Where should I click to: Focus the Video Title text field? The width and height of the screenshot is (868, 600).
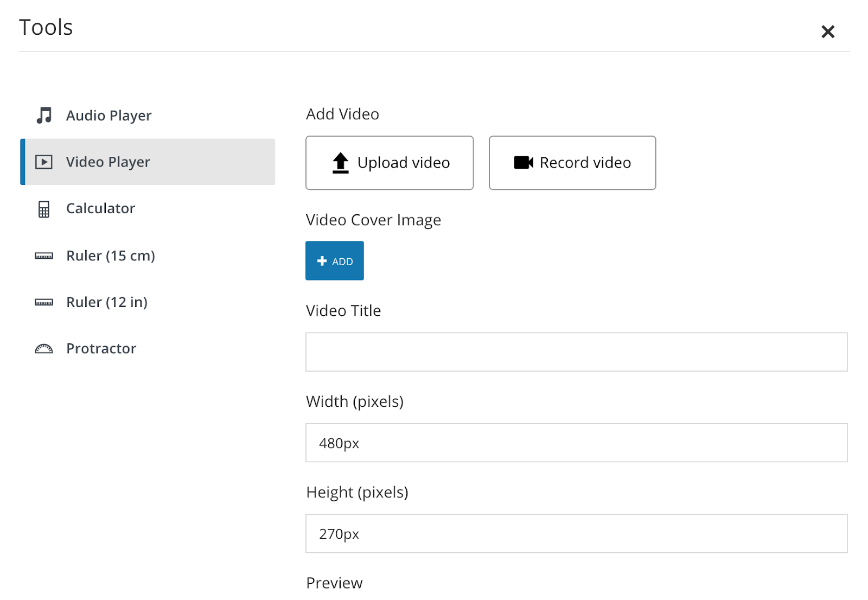coord(576,352)
